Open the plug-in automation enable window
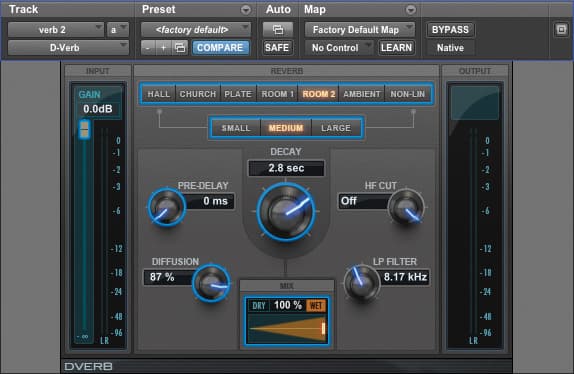This screenshot has width=574, height=374. point(278,30)
